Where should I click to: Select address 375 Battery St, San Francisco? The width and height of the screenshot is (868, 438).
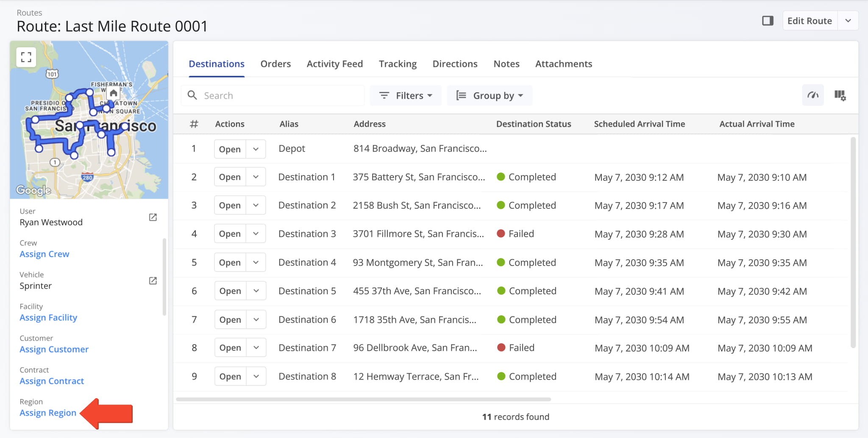pyautogui.click(x=419, y=177)
